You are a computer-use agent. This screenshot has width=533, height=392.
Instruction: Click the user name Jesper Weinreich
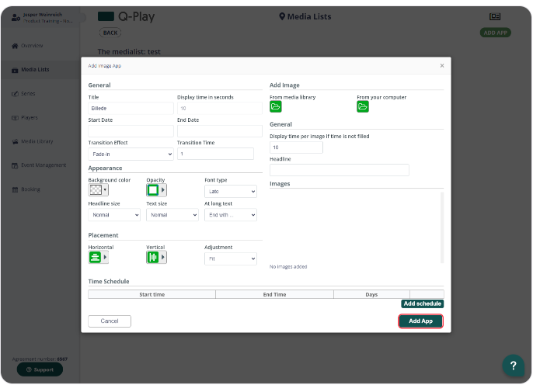[x=43, y=15]
